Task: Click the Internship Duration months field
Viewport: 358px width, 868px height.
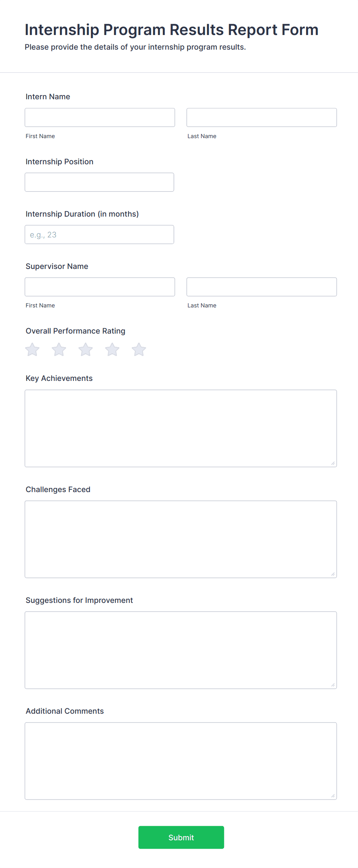Action: [99, 234]
